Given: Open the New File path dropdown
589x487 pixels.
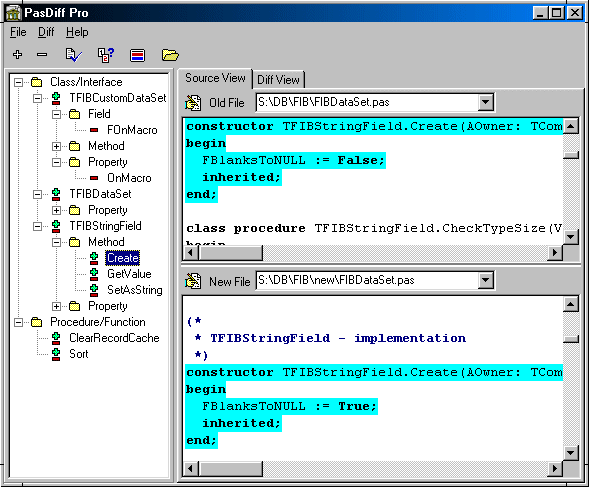Looking at the screenshot, I should click(x=485, y=280).
